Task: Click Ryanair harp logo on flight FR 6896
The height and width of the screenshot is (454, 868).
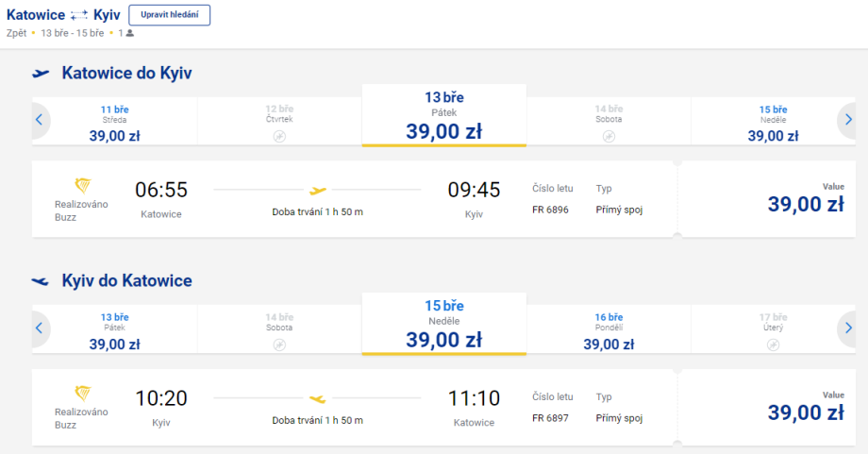Action: pos(82,185)
